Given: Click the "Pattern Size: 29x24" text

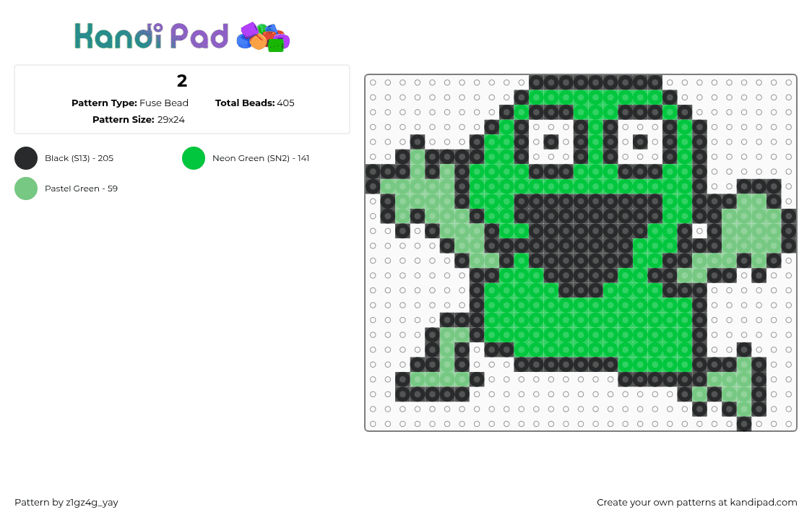Looking at the screenshot, I should [x=138, y=120].
